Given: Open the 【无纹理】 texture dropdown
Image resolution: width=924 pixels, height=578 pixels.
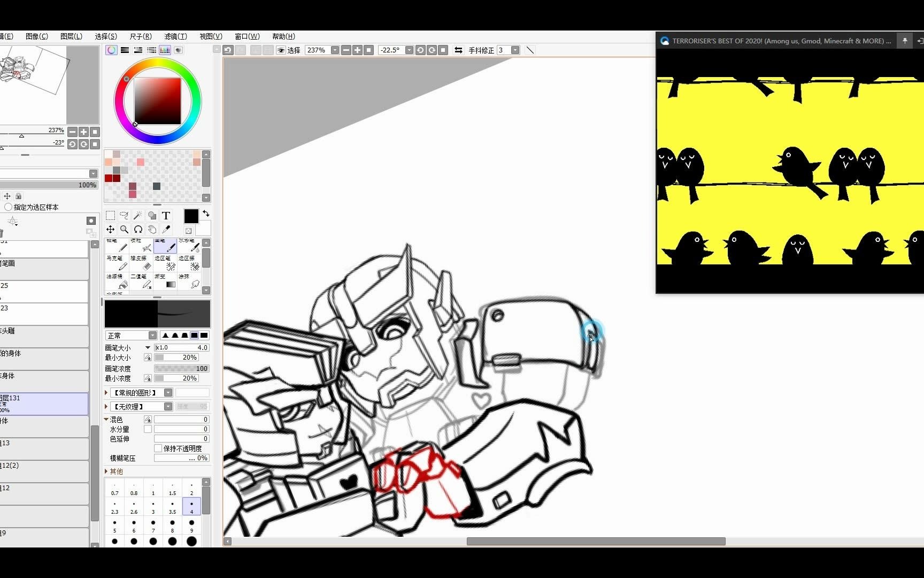Looking at the screenshot, I should point(168,407).
